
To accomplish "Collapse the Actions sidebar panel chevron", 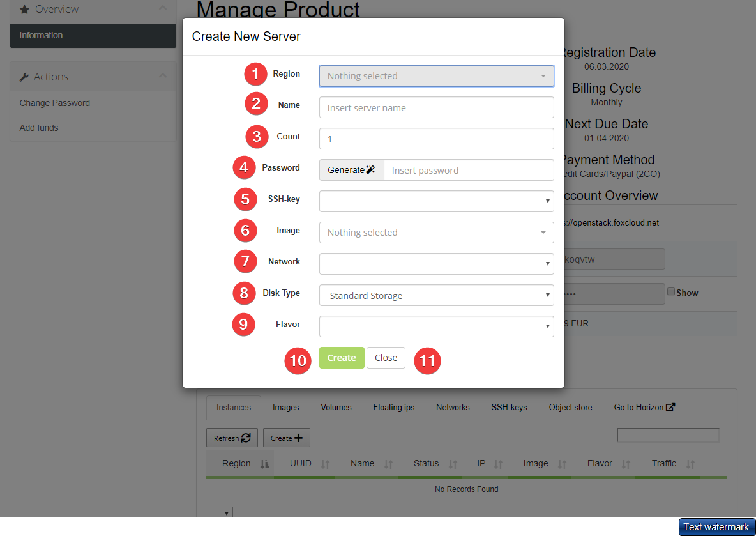I will 163,76.
